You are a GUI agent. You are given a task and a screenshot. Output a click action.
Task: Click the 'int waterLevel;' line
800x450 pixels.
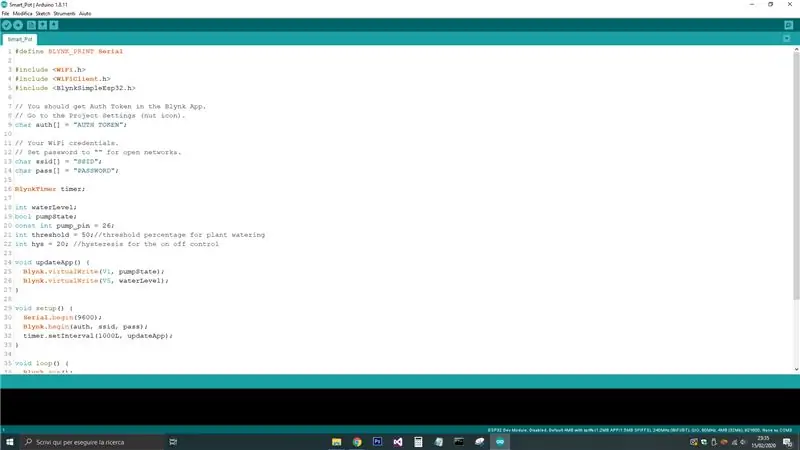click(x=45, y=208)
